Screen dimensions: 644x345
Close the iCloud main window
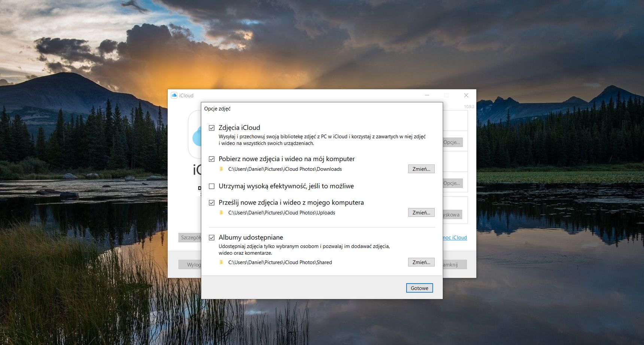pyautogui.click(x=466, y=95)
